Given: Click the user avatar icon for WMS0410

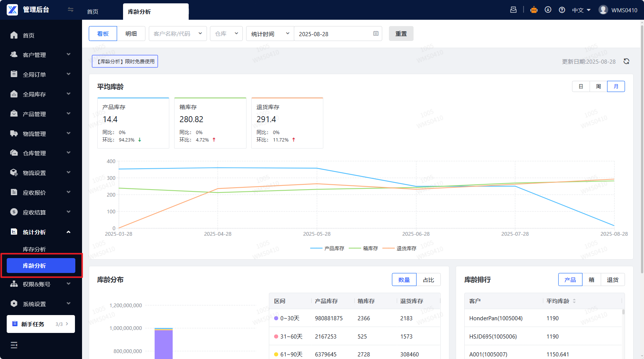Looking at the screenshot, I should tap(603, 10).
